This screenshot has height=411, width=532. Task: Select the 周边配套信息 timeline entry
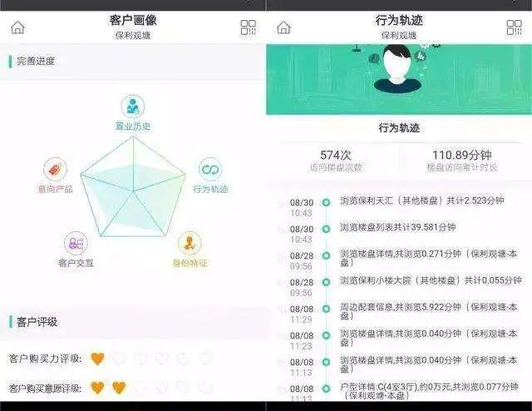point(429,311)
